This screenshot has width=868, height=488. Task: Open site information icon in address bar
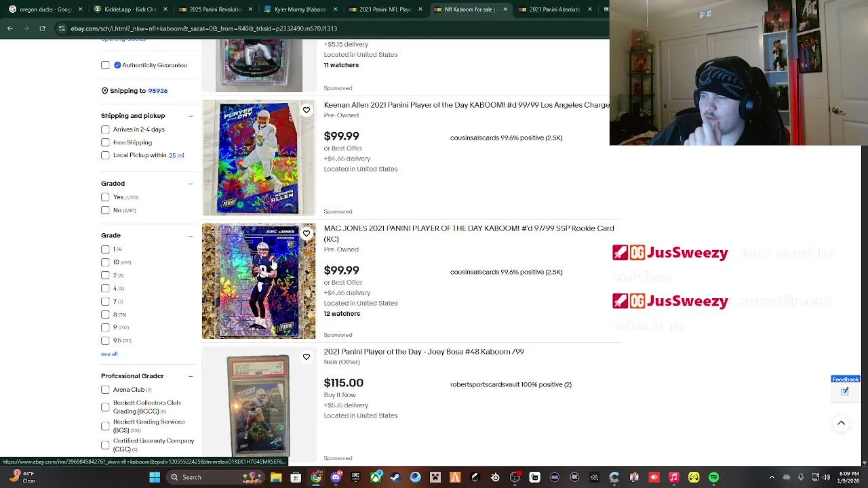pyautogui.click(x=62, y=28)
